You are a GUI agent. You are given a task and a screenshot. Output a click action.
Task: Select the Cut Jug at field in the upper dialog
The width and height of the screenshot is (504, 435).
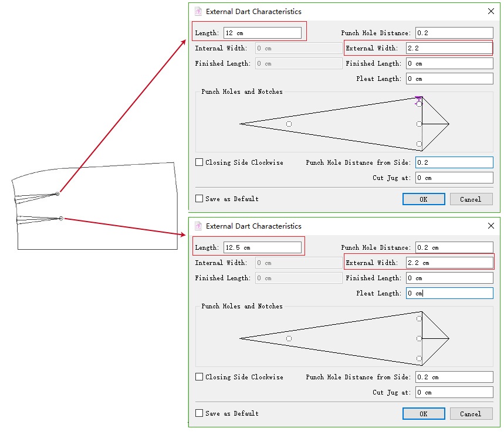tap(454, 178)
